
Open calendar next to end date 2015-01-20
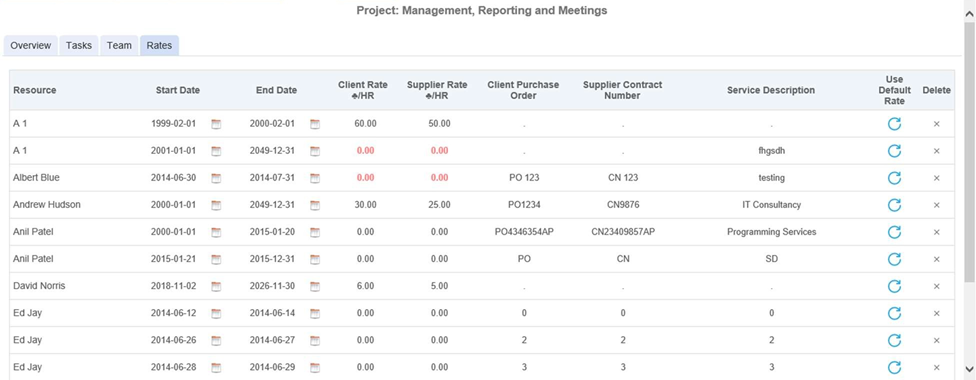(315, 232)
